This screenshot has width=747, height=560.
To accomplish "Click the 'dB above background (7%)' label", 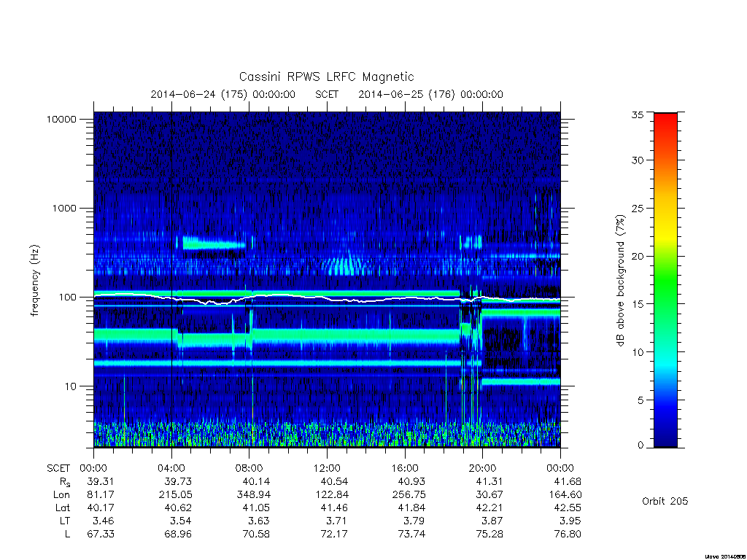I will [x=620, y=281].
